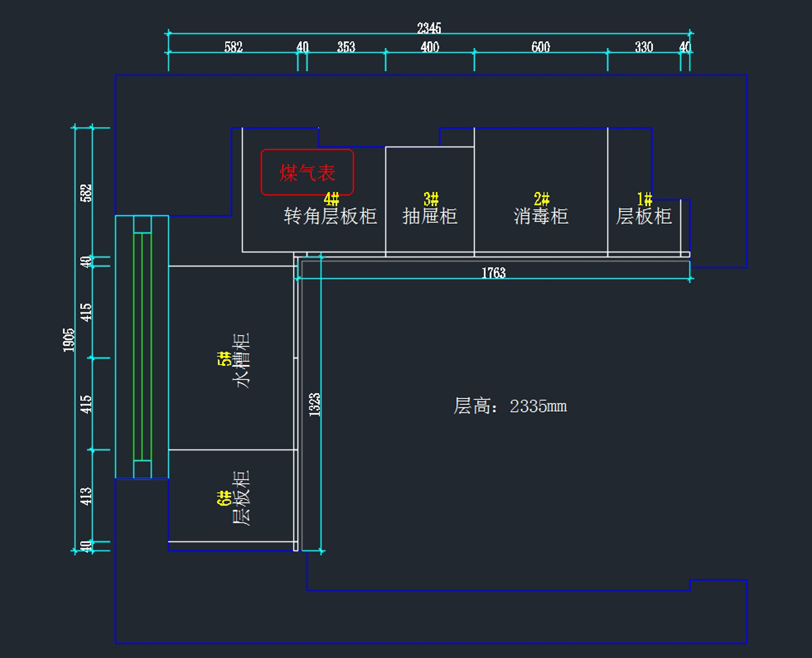Image resolution: width=812 pixels, height=658 pixels.
Task: Select the green window symbol on left wall
Action: (142, 346)
